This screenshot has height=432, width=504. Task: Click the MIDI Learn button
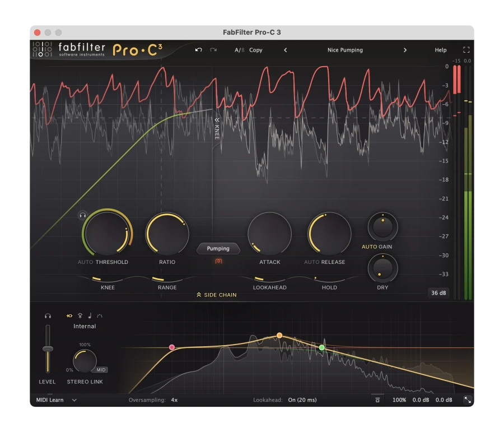click(x=49, y=400)
